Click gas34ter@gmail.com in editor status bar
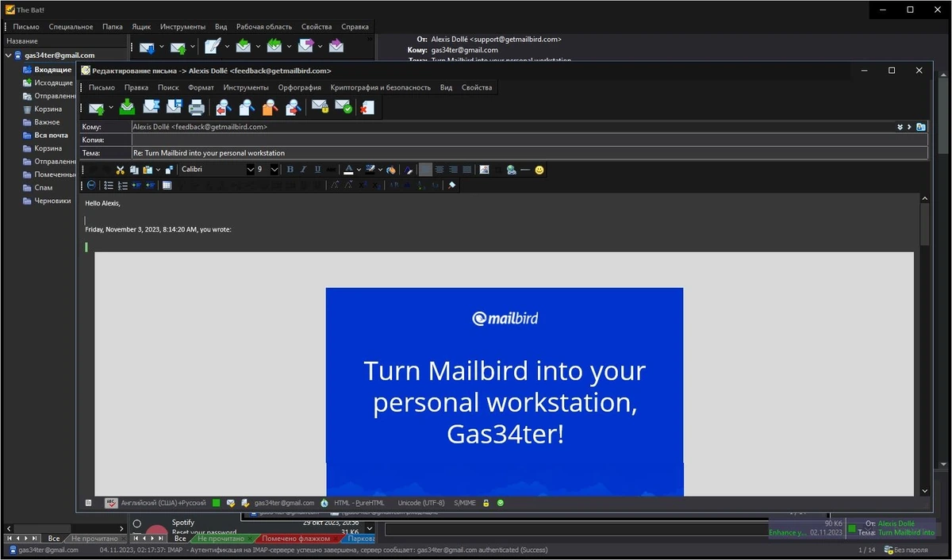The height and width of the screenshot is (560, 952). tap(284, 503)
